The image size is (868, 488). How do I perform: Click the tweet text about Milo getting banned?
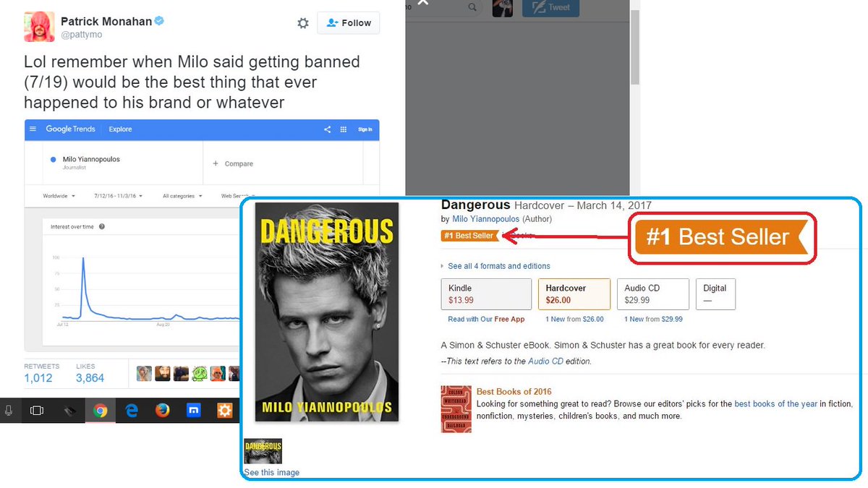(x=192, y=82)
